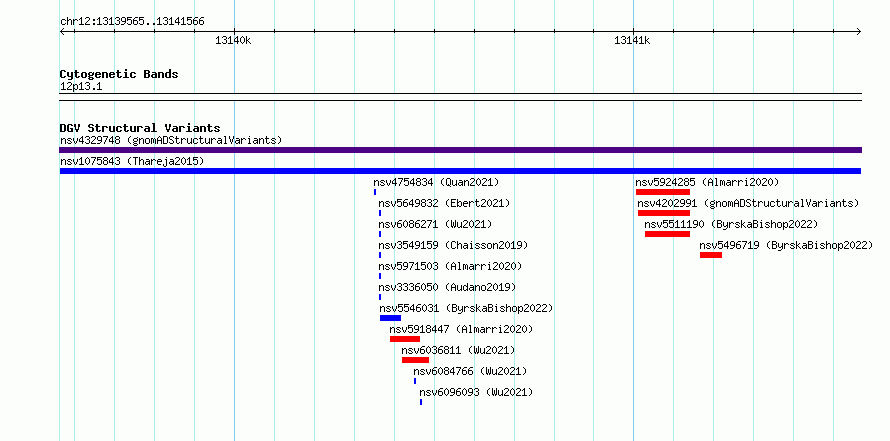Open variant nsv6086271 (Wu2021) label
The height and width of the screenshot is (441, 890).
435,224
